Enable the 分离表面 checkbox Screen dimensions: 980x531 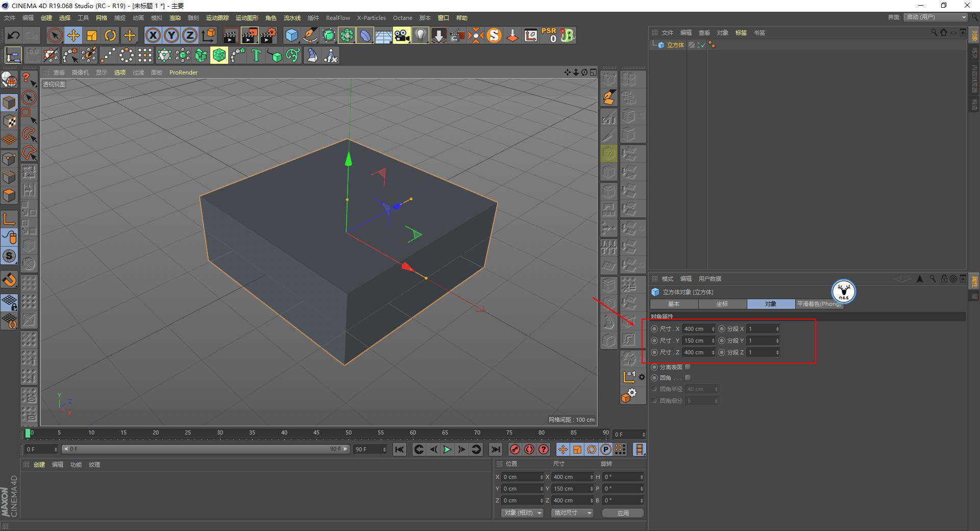click(x=688, y=367)
